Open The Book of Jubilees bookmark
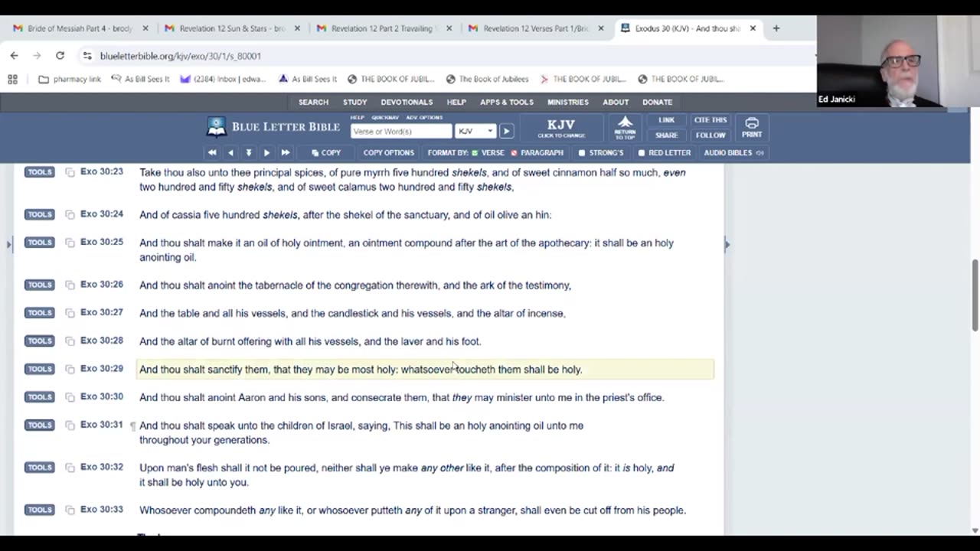The image size is (980, 551). (x=486, y=79)
